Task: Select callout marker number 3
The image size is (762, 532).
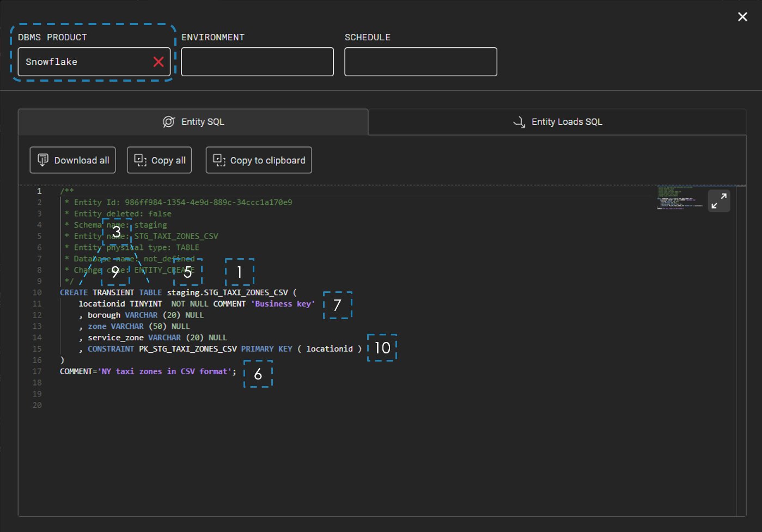Action: (117, 232)
